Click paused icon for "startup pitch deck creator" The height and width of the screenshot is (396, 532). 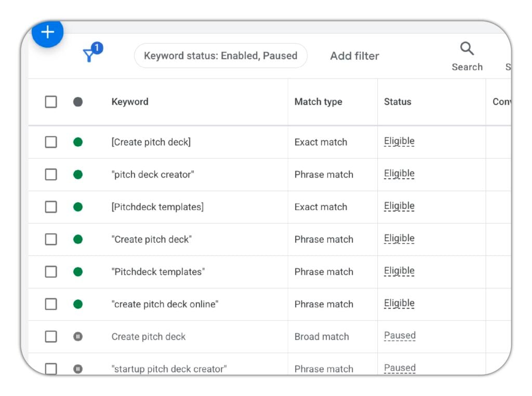[x=78, y=368]
